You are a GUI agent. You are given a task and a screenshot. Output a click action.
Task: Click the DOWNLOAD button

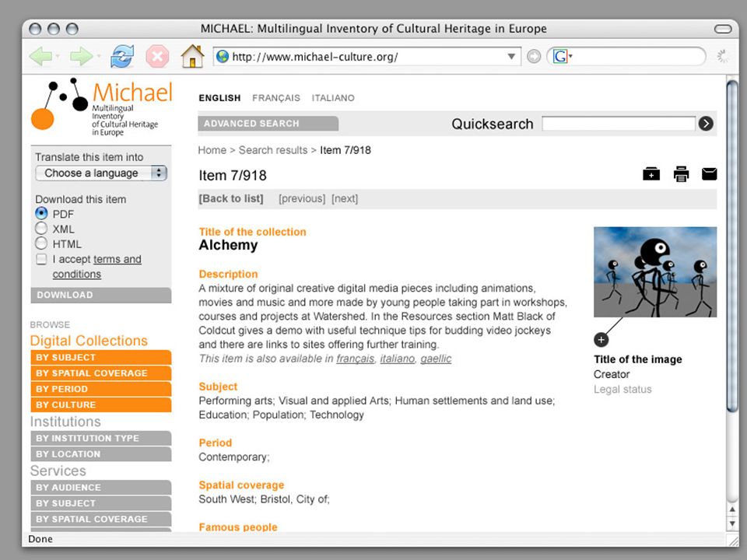[101, 295]
